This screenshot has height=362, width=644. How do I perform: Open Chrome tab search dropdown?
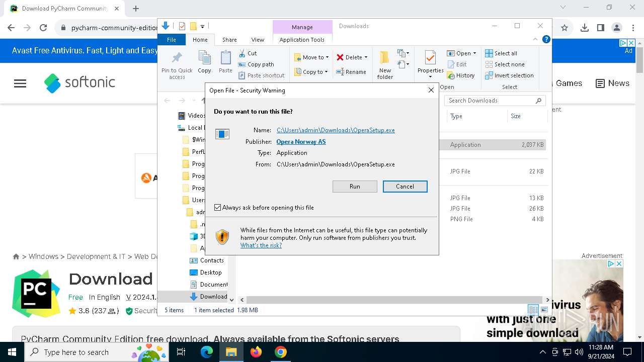coord(563,8)
